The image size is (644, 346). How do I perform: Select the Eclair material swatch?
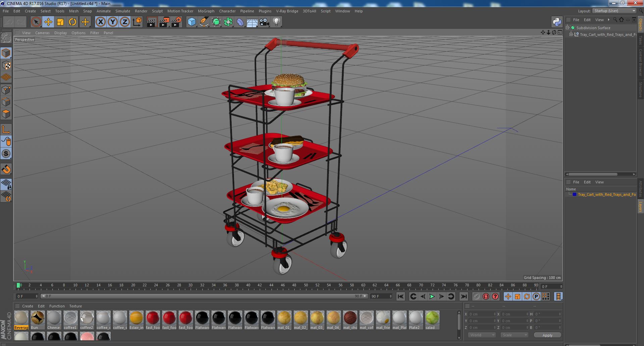click(x=136, y=320)
